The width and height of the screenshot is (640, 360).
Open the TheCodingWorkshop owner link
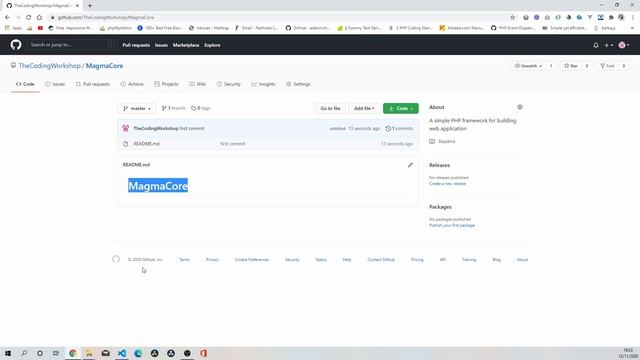coord(49,66)
